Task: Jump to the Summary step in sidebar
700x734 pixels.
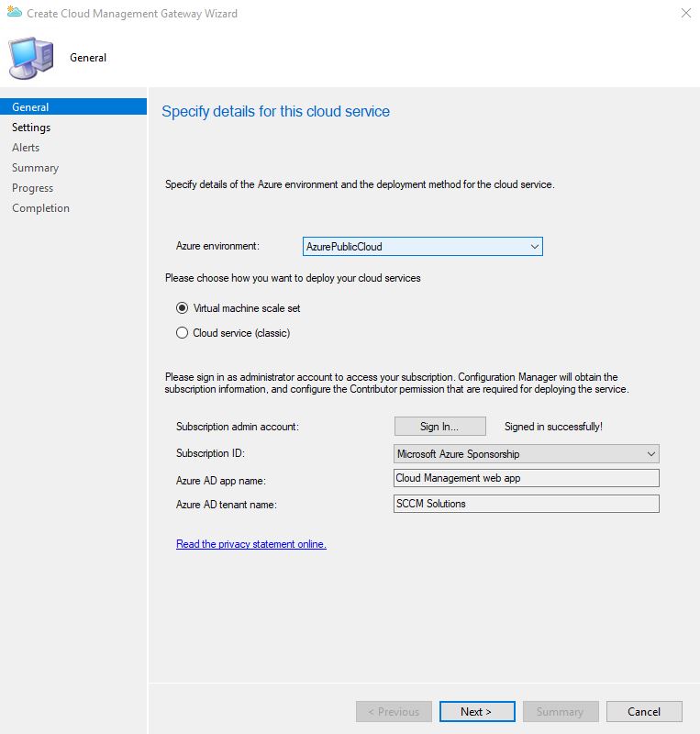Action: (35, 168)
